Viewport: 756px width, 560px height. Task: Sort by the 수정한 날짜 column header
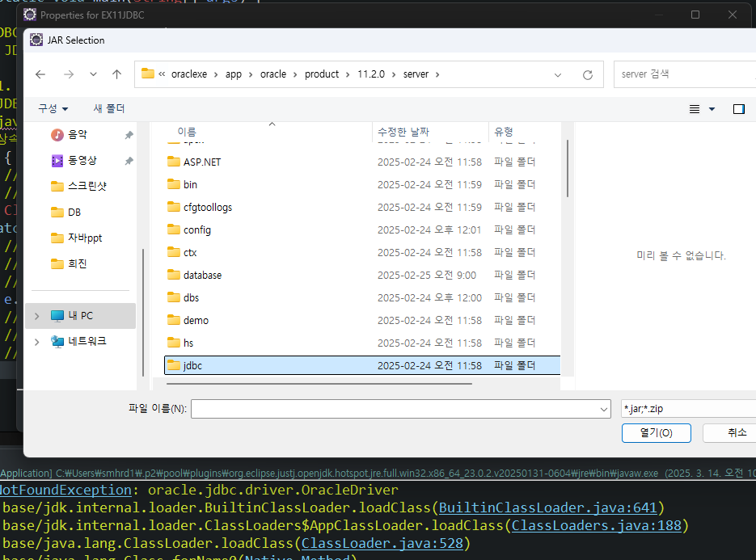[403, 132]
